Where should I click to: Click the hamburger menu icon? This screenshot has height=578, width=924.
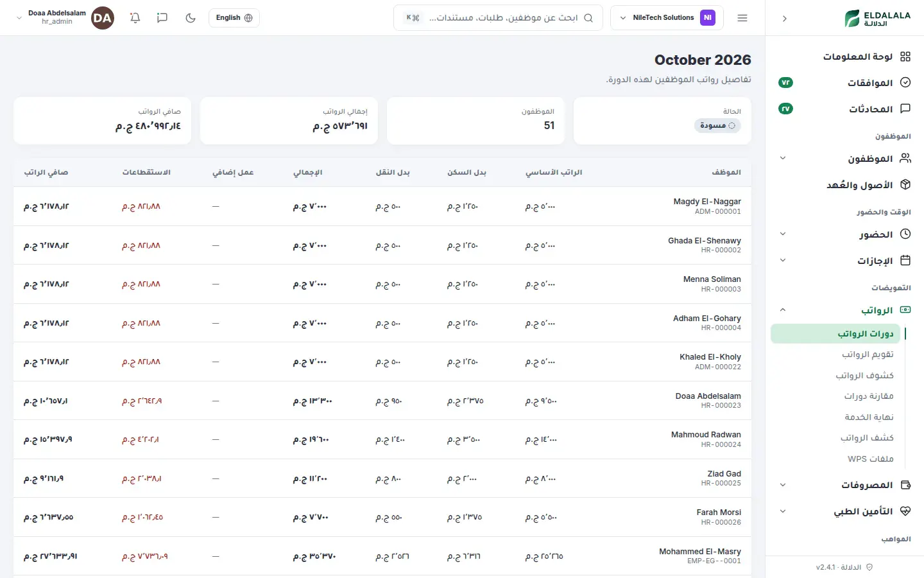point(742,18)
